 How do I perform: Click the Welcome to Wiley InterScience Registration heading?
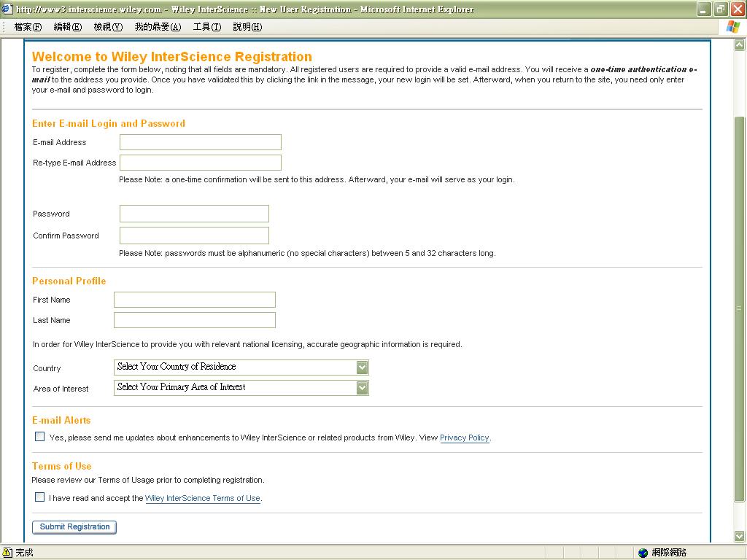(172, 57)
